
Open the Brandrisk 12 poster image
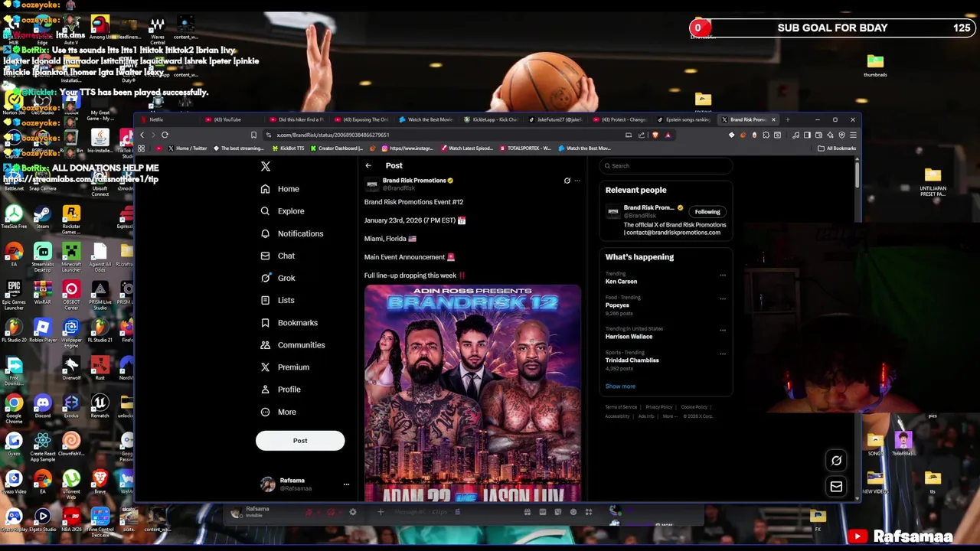(x=472, y=393)
